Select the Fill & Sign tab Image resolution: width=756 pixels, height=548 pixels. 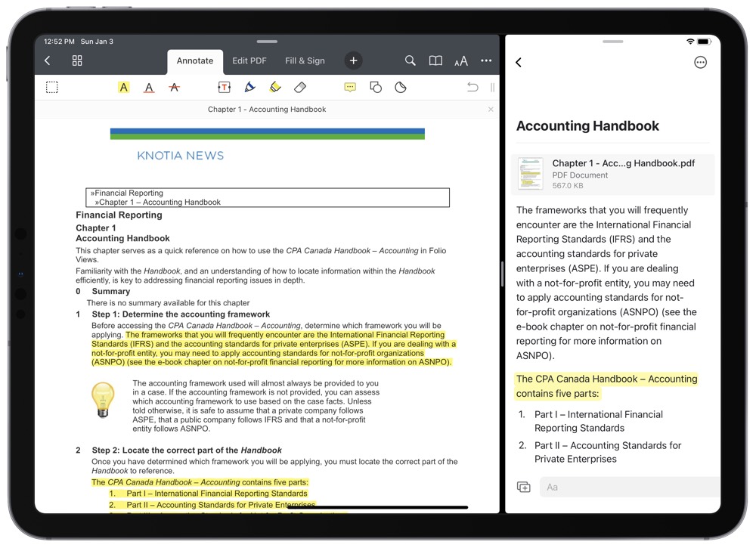[x=305, y=60]
